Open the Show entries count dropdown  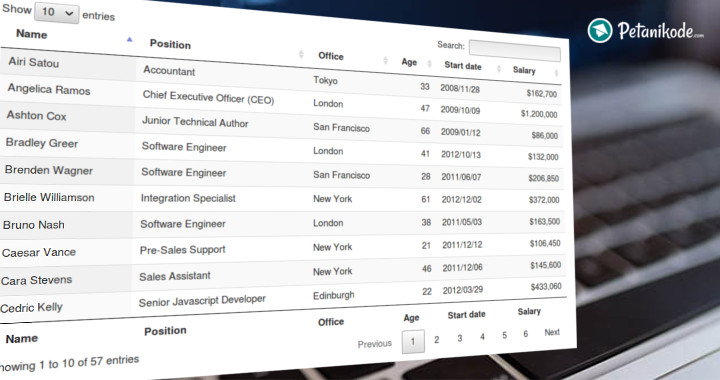(56, 12)
